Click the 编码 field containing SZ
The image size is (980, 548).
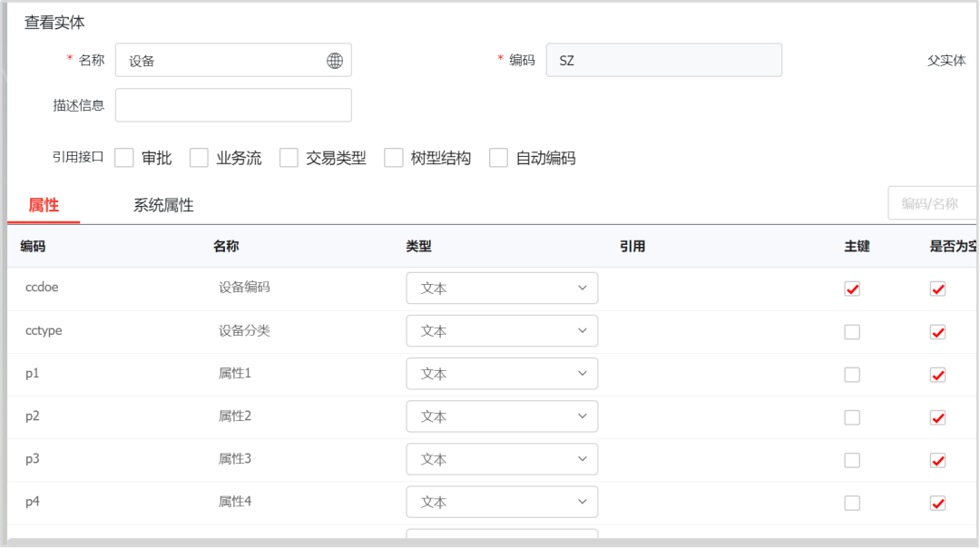(x=663, y=61)
